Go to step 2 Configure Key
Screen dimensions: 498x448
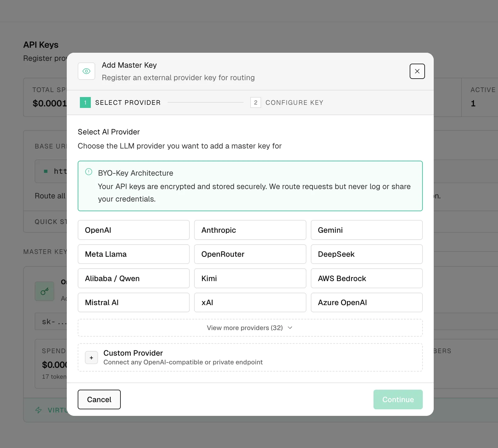coord(287,102)
